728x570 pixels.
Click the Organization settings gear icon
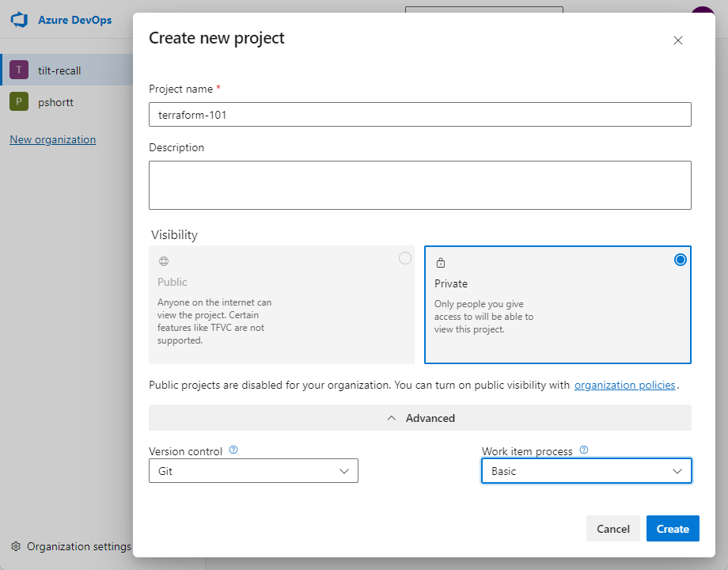[x=14, y=546]
